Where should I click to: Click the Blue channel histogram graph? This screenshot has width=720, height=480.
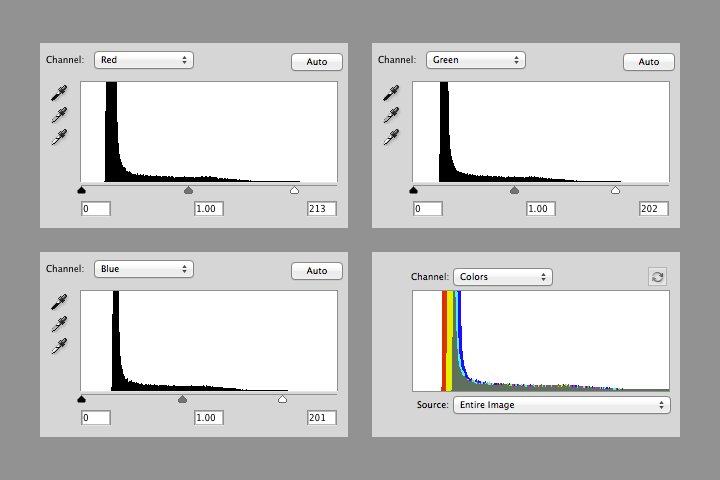(209, 341)
